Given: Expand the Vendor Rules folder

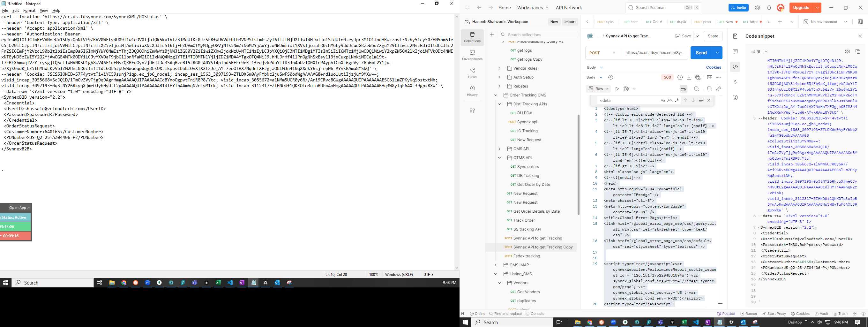Looking at the screenshot, I should (x=499, y=68).
